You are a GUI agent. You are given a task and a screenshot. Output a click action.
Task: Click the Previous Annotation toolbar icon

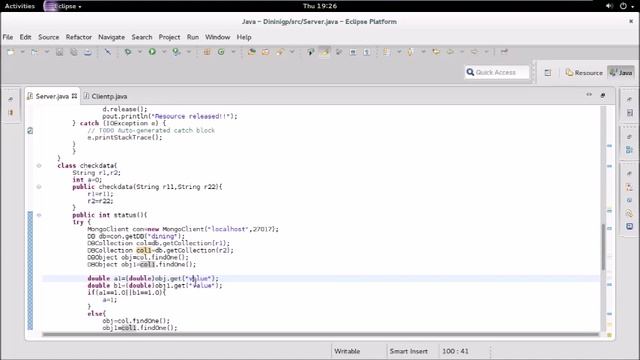coord(411,52)
